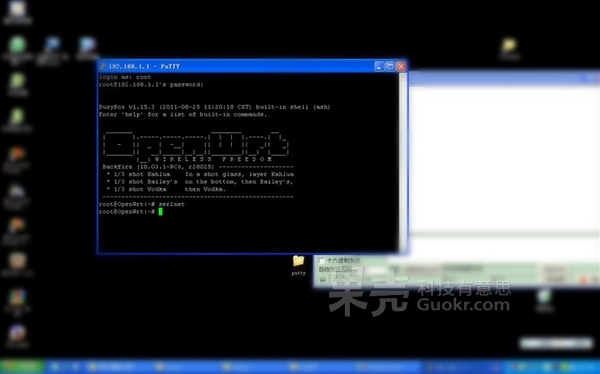
Task: Click the "1/3 shot Bailey's" line
Action: tap(200, 182)
